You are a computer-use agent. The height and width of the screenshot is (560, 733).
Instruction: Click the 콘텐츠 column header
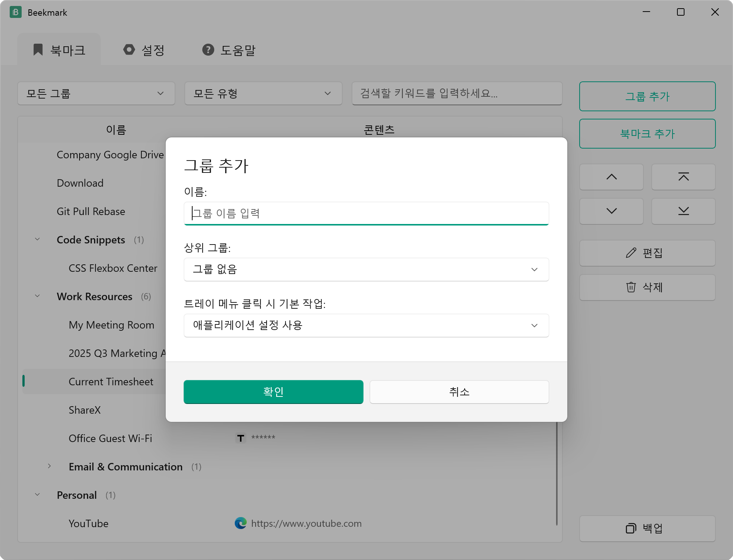coord(379,130)
